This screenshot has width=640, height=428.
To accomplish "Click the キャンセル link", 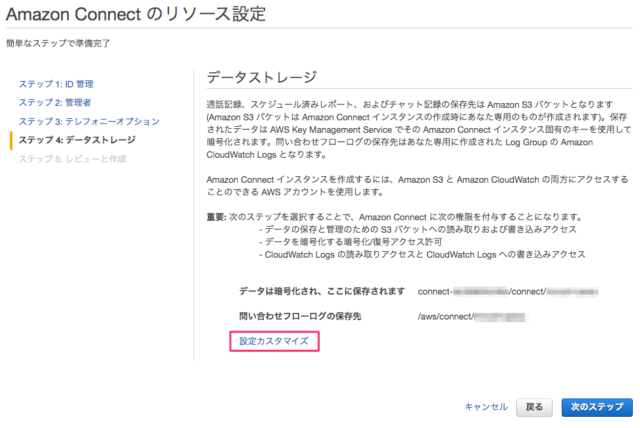I will [x=486, y=407].
